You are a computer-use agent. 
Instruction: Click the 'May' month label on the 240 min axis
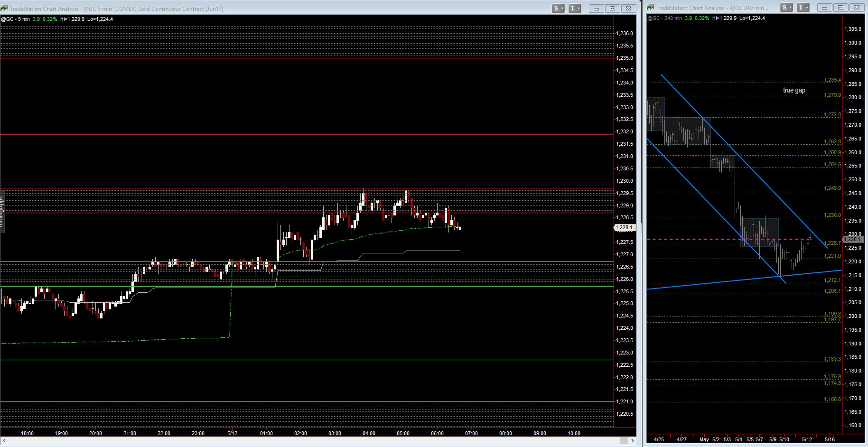704,439
